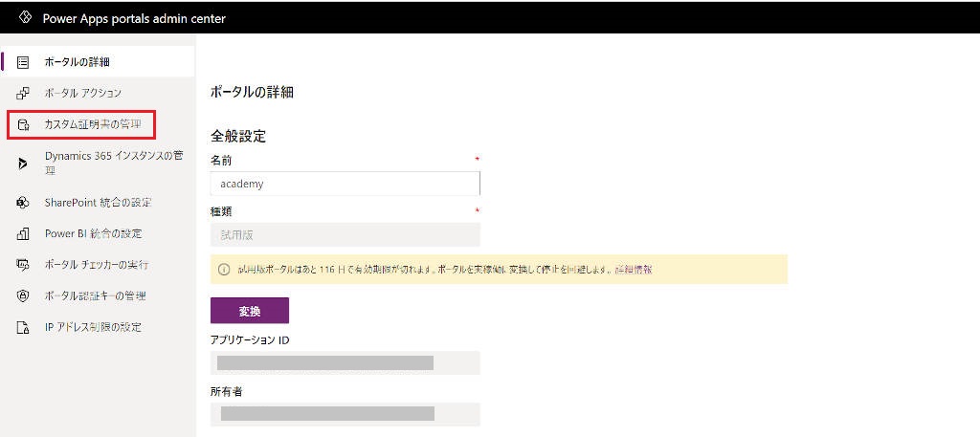
Task: Go to SharePoint 統合の設定
Action: pyautogui.click(x=99, y=203)
